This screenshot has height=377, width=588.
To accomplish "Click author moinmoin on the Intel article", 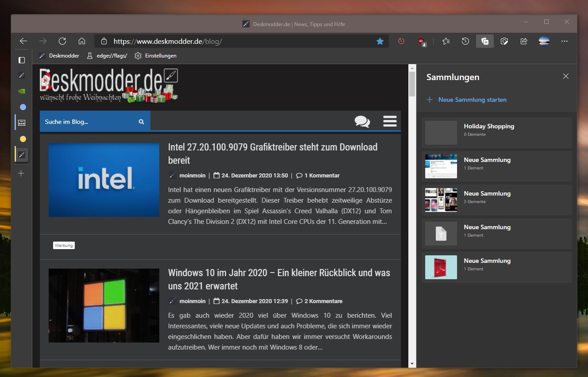I will [x=192, y=175].
